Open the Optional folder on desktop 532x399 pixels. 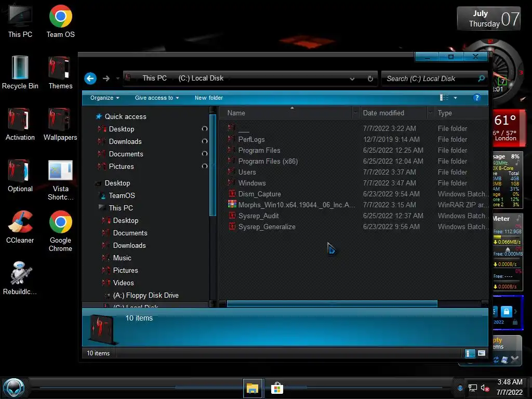pos(20,176)
